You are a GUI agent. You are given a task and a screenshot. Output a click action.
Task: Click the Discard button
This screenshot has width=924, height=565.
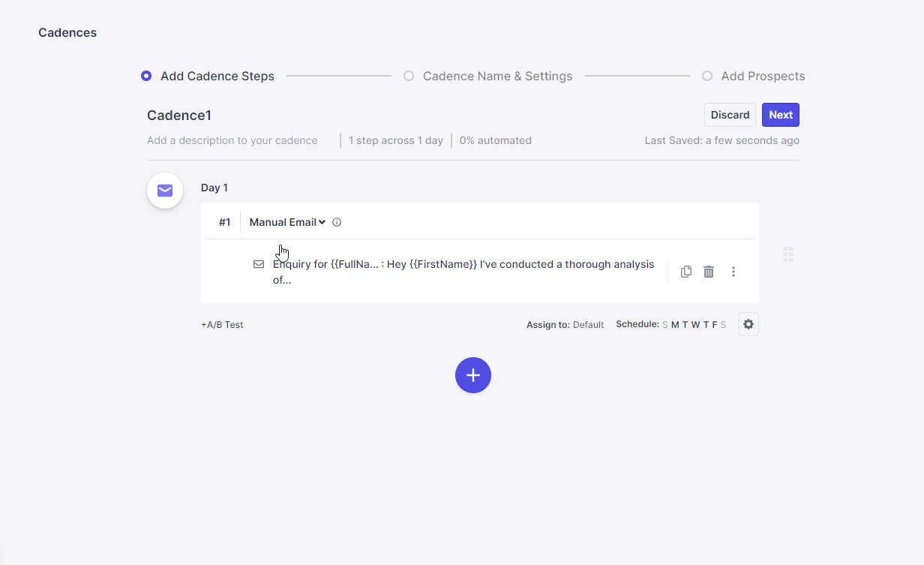pos(730,115)
